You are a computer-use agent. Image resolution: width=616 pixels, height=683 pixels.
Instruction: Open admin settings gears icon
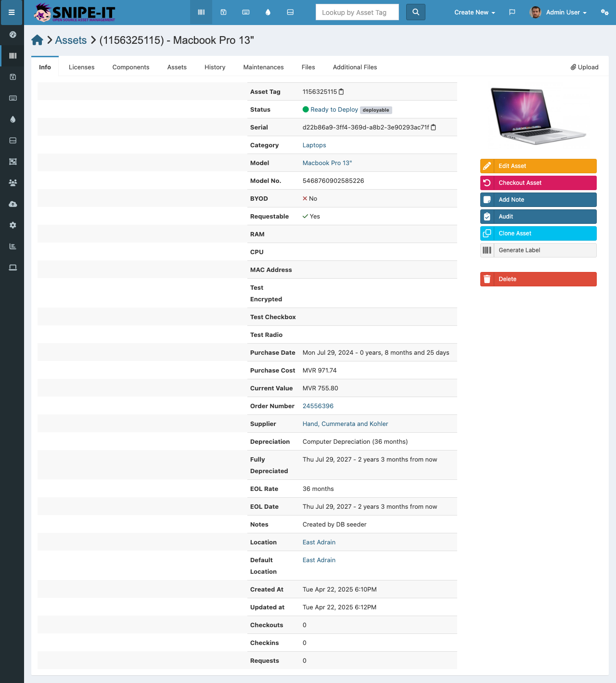(604, 13)
